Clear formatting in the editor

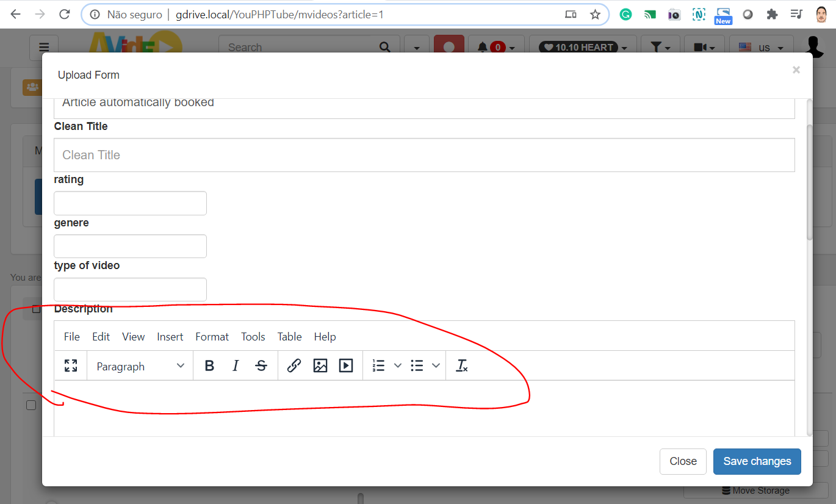click(x=462, y=365)
